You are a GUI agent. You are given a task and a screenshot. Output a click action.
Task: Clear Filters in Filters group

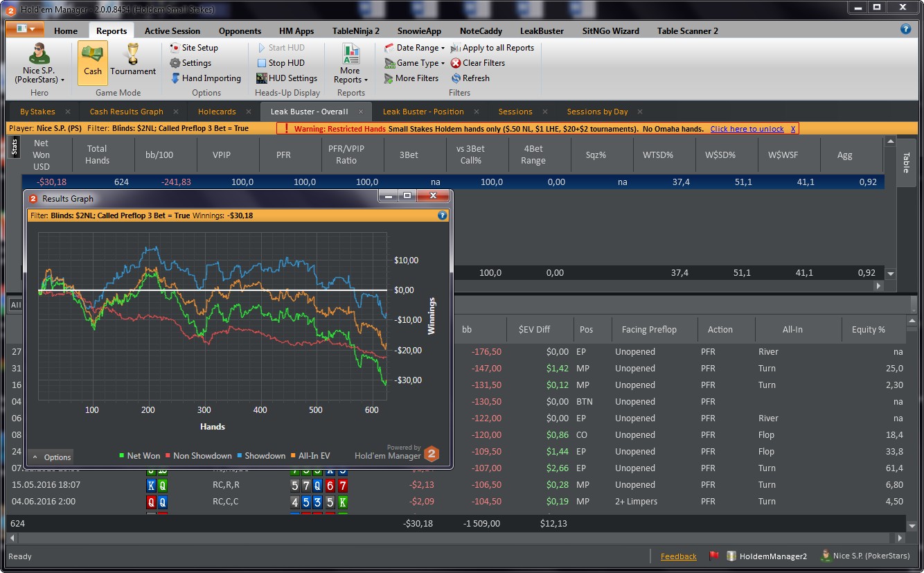[x=478, y=63]
